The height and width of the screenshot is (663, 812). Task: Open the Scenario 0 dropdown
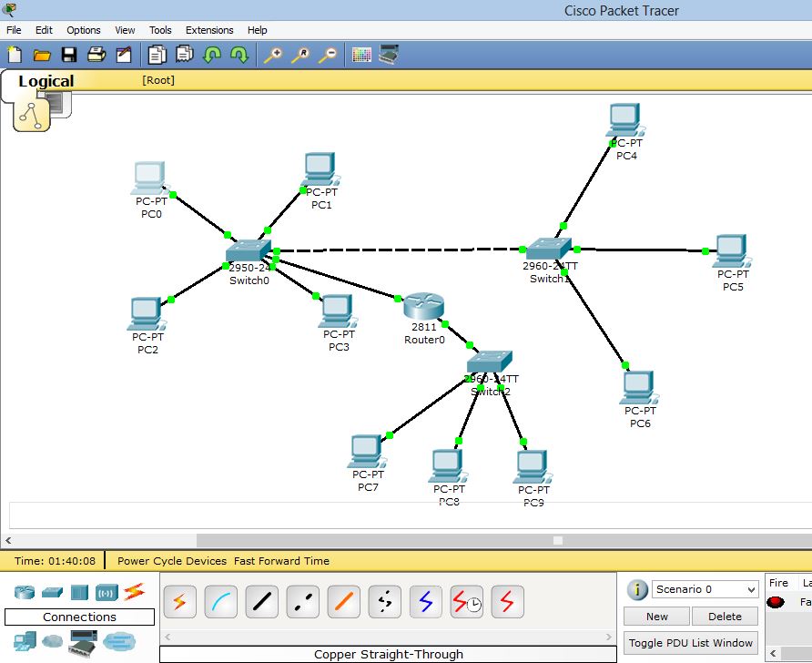[705, 589]
